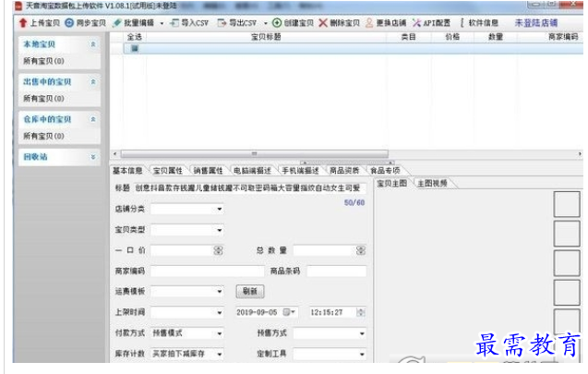
Task: Collapse the 出售中的宝贝 sidebar section
Action: [93, 82]
